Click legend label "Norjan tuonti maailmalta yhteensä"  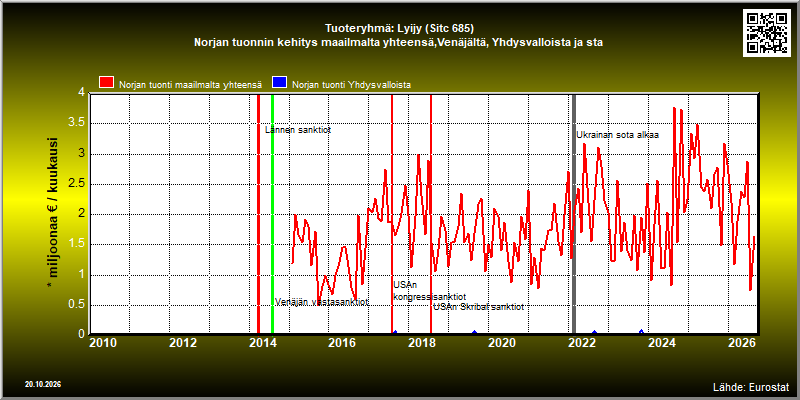(191, 85)
